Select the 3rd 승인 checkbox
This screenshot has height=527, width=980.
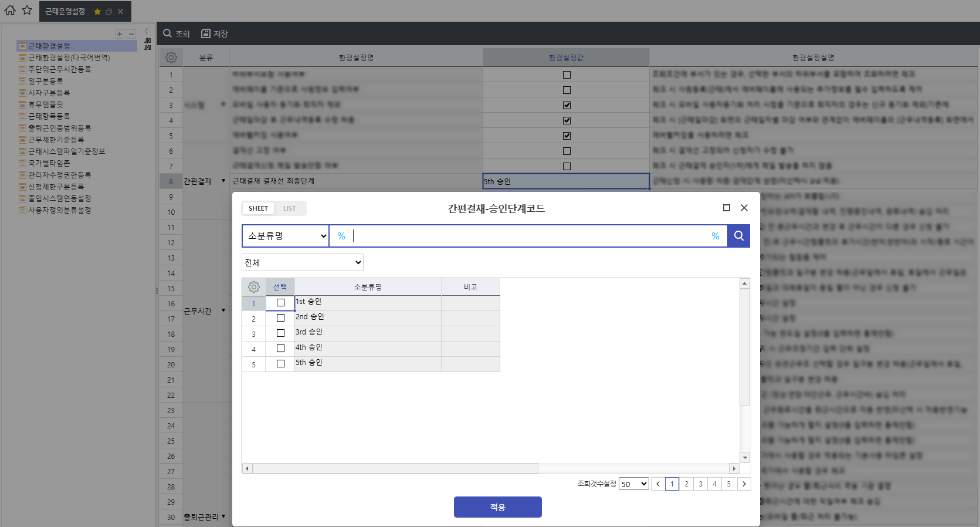coord(280,333)
